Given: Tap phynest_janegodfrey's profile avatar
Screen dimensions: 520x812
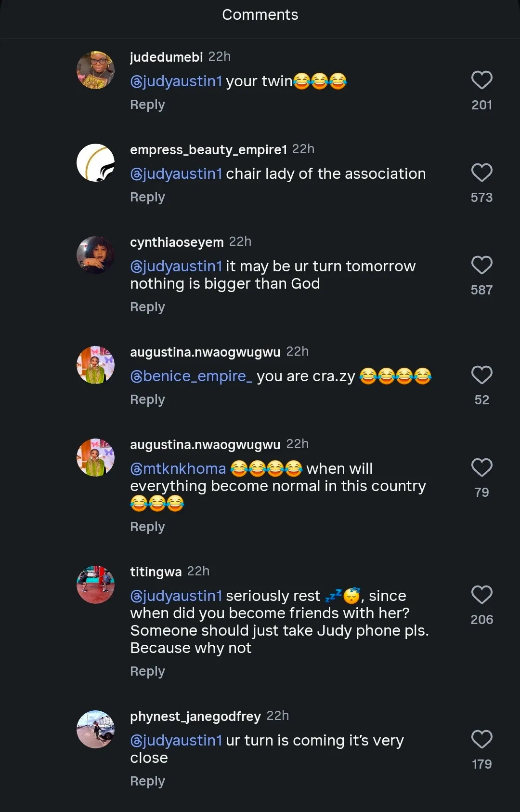Looking at the screenshot, I should pyautogui.click(x=96, y=730).
